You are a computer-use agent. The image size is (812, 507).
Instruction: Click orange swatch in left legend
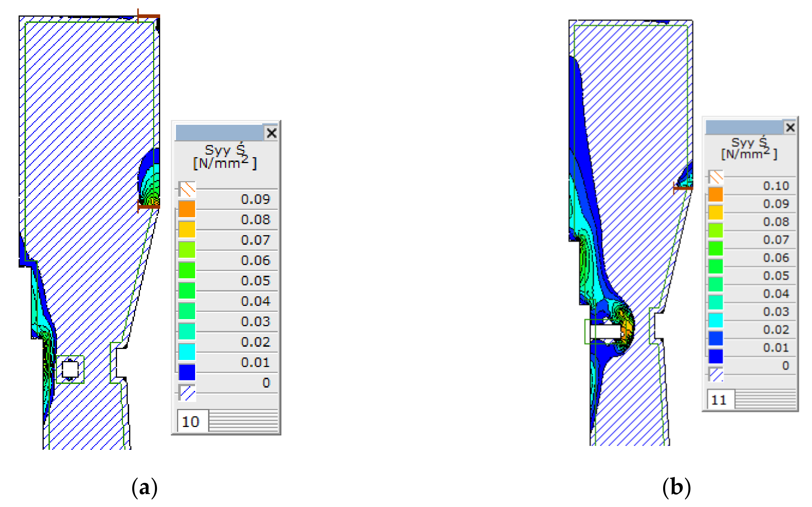[x=187, y=209]
